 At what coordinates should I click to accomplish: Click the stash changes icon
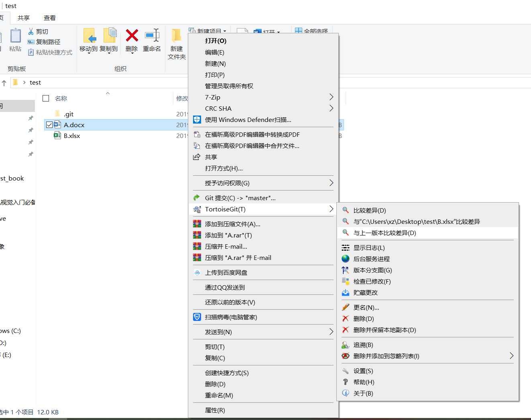tap(346, 292)
